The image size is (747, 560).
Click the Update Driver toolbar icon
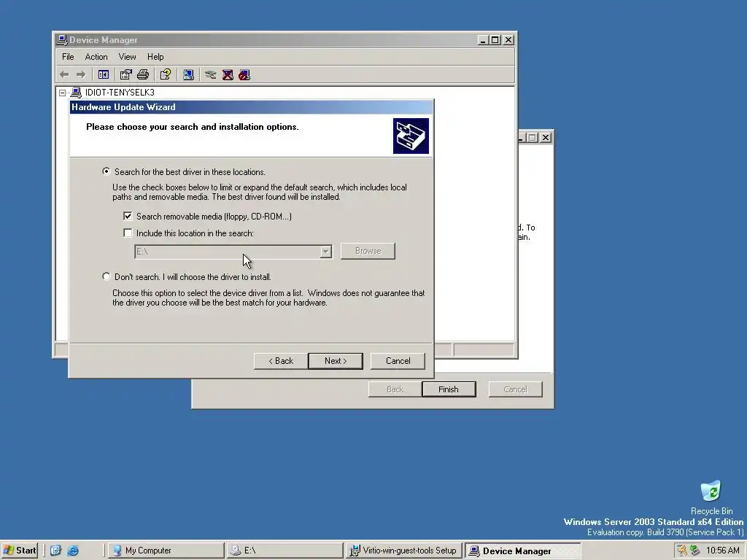[x=211, y=75]
